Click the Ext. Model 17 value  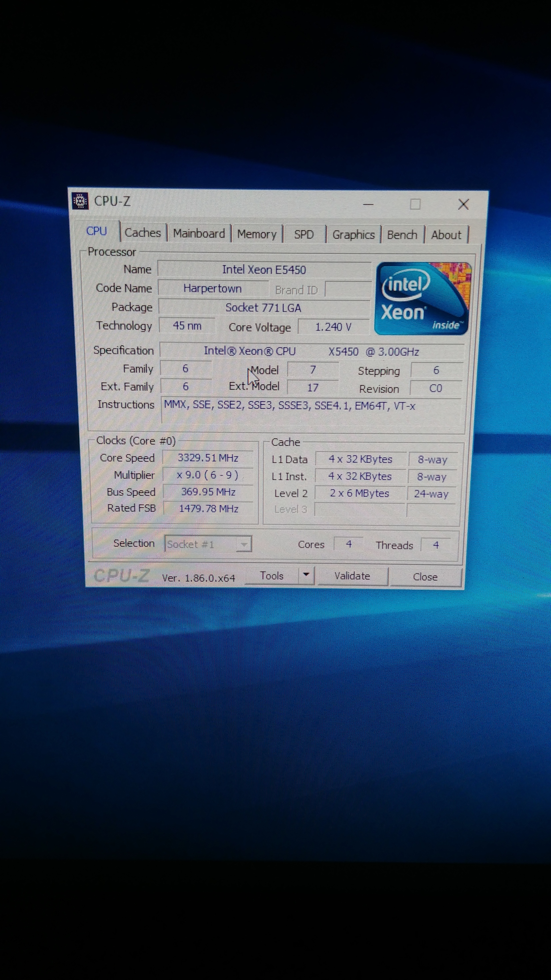pyautogui.click(x=312, y=388)
